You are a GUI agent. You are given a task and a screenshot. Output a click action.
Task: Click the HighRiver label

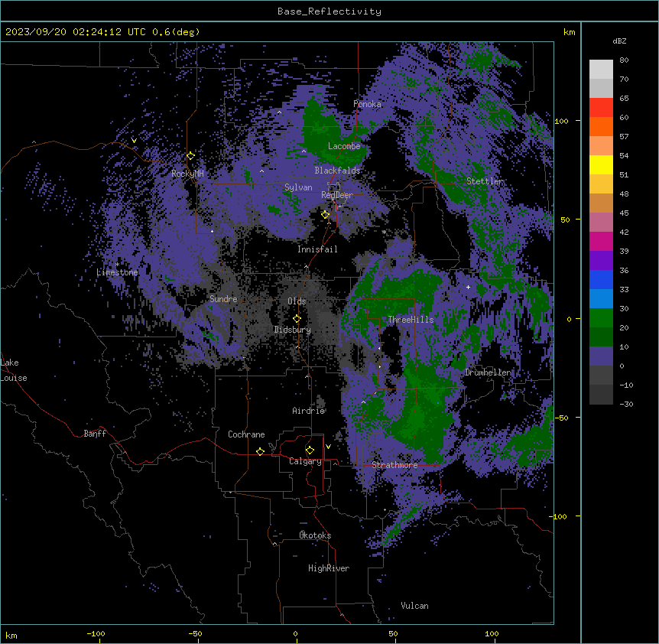tap(329, 568)
